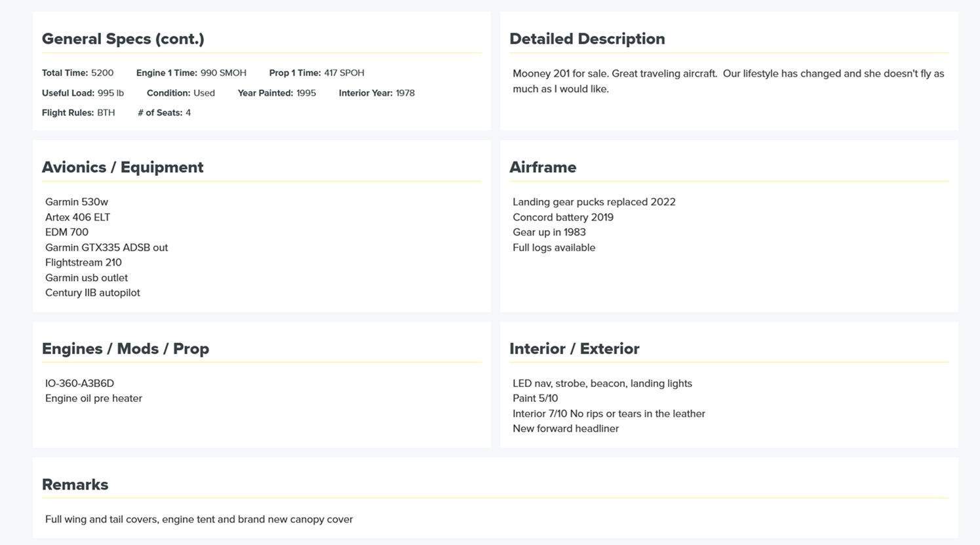The height and width of the screenshot is (545, 980).
Task: Click the 'Gear up in 1983' line
Action: (x=549, y=232)
